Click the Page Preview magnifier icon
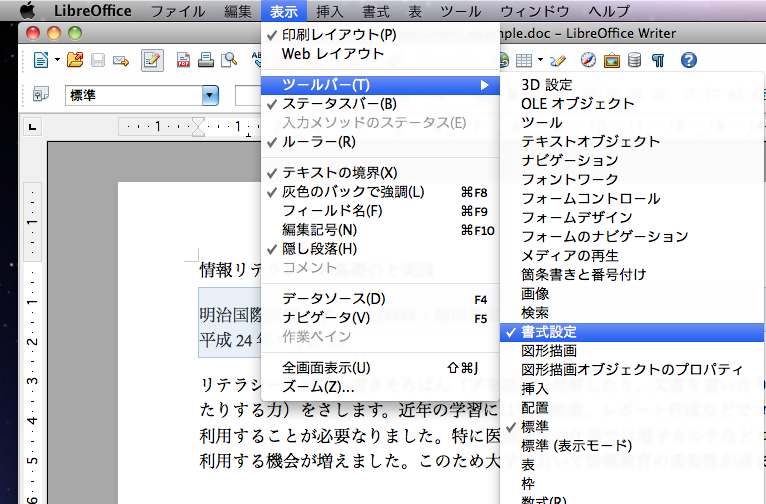This screenshot has height=504, width=766. (x=229, y=60)
